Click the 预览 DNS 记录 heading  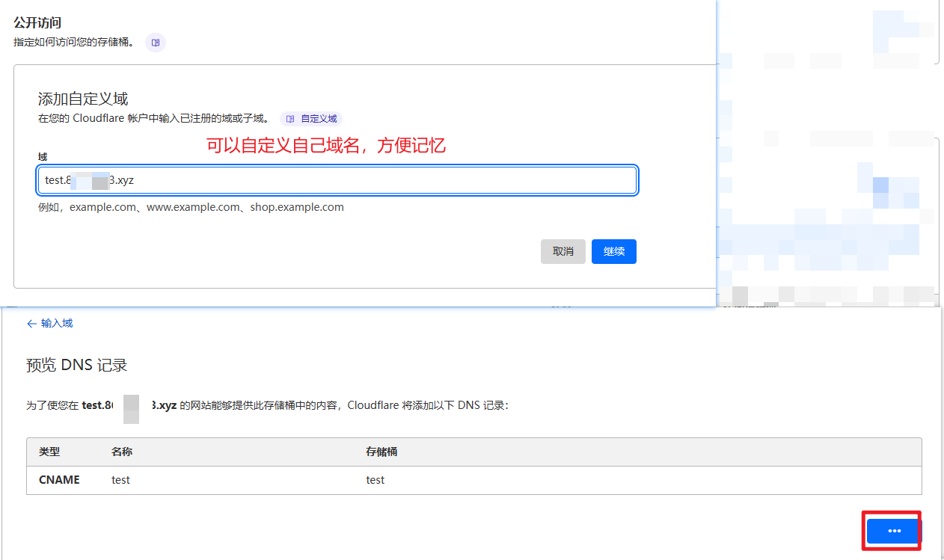77,366
